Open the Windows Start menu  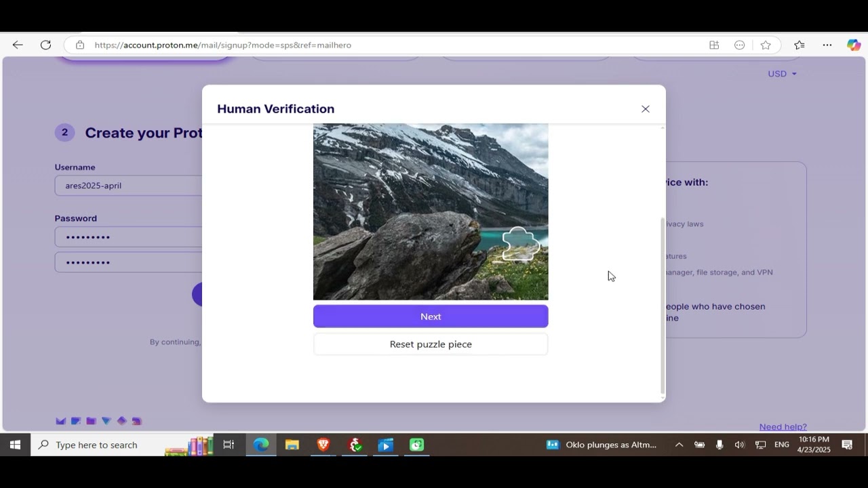[15, 445]
